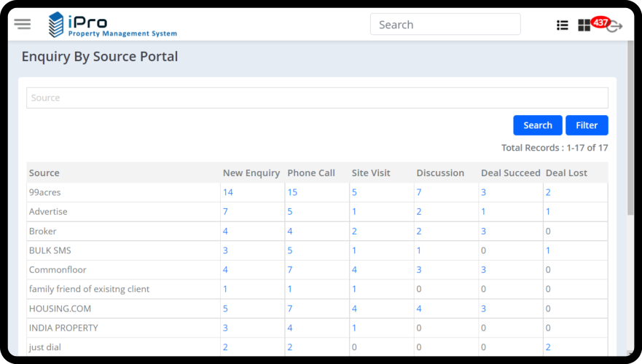Open Broker Deal Succeed count 3
This screenshot has width=642, height=364.
[483, 232]
